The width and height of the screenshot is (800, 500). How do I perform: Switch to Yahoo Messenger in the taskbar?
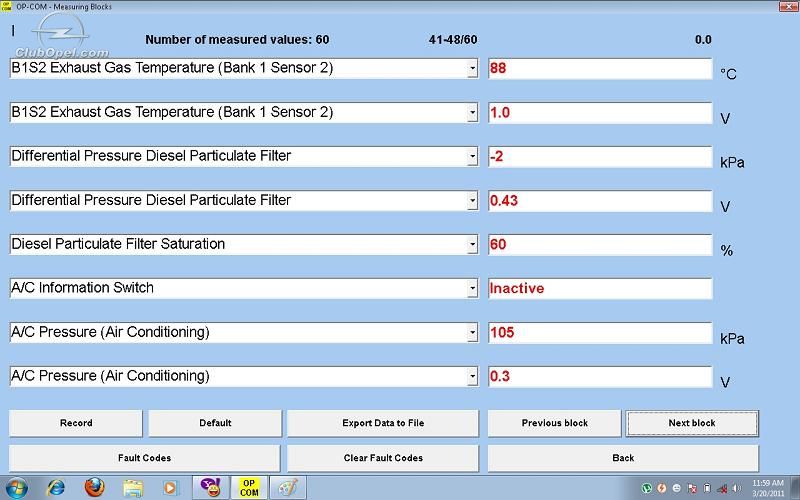pos(210,488)
